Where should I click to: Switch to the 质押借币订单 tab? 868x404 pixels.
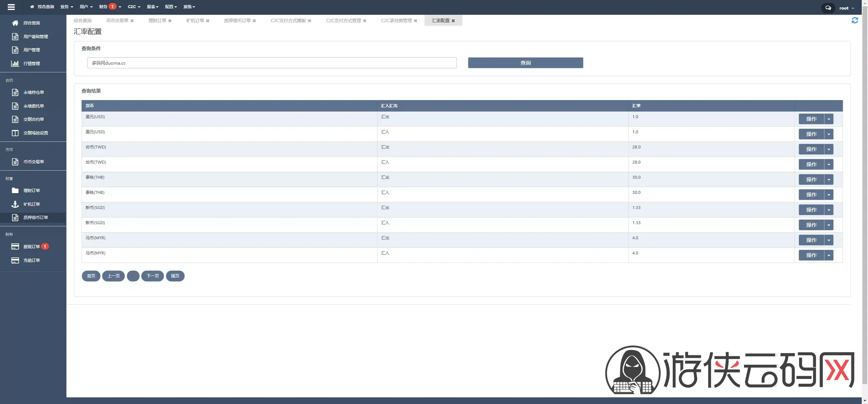pos(237,21)
